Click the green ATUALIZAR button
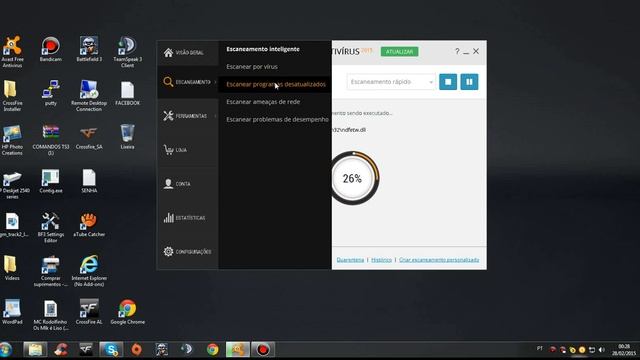 tap(400, 51)
